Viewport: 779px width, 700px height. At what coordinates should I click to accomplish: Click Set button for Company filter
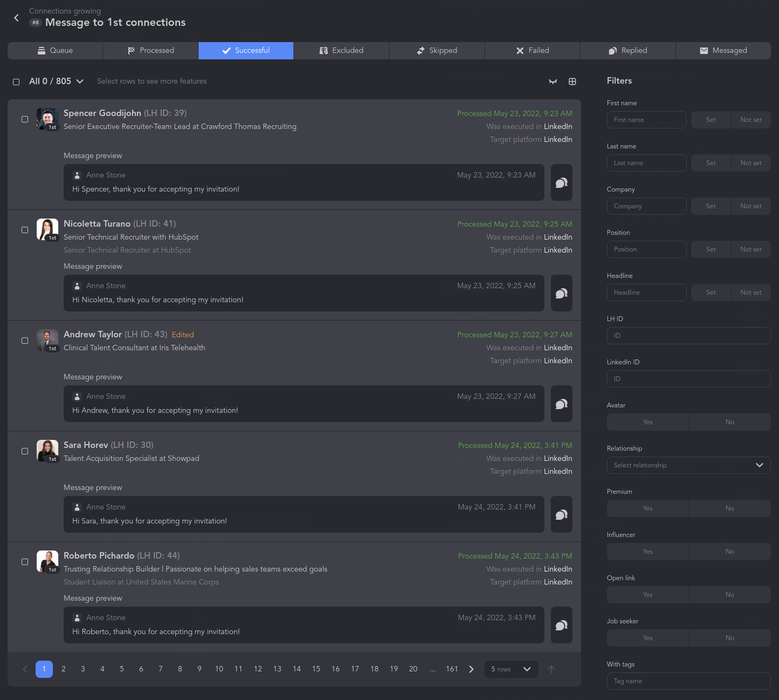coord(711,206)
